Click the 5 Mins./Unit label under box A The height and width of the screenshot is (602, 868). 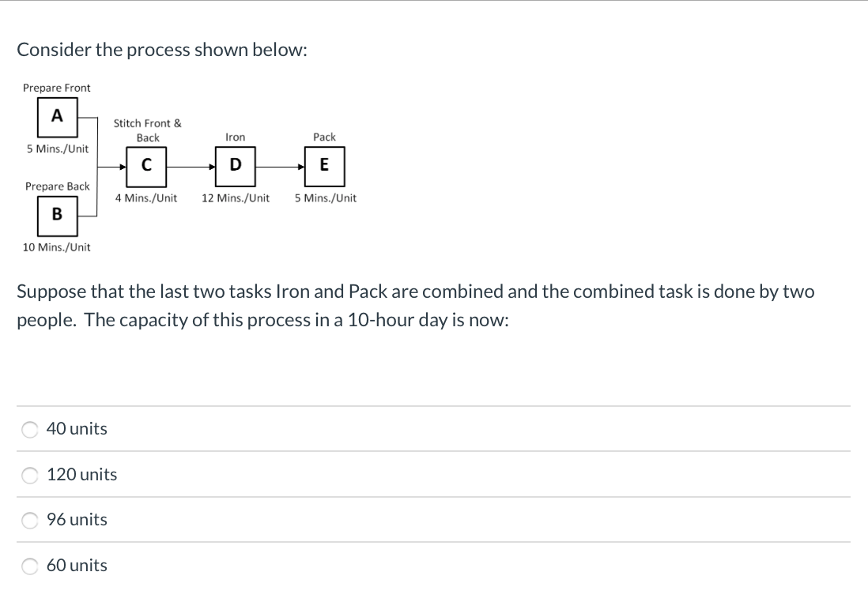pyautogui.click(x=57, y=149)
